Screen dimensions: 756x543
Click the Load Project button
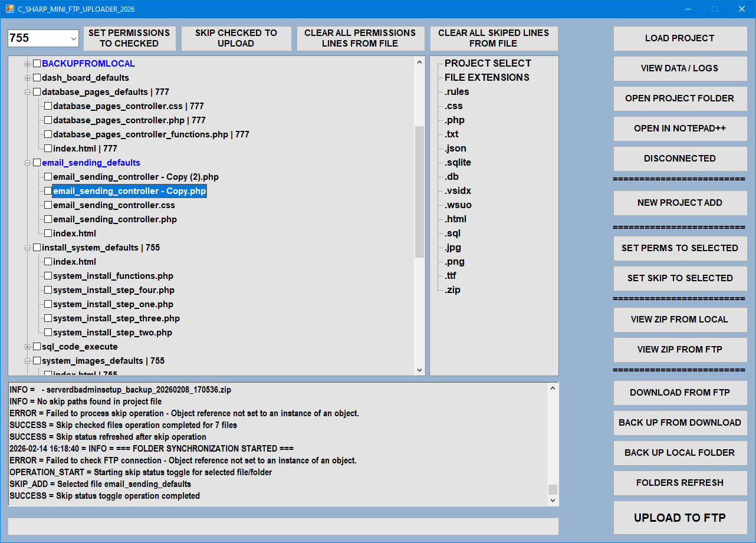(680, 38)
